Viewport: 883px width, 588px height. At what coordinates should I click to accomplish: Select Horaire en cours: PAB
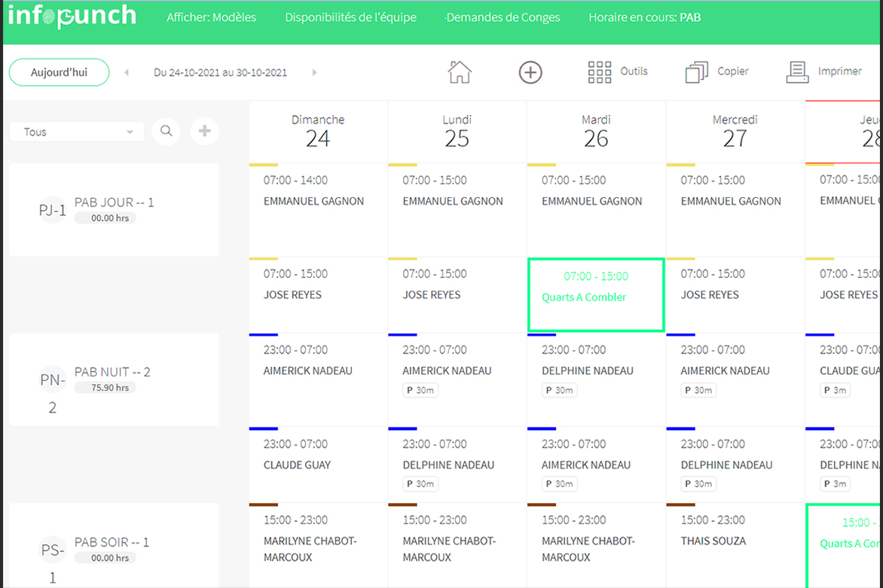coord(645,17)
